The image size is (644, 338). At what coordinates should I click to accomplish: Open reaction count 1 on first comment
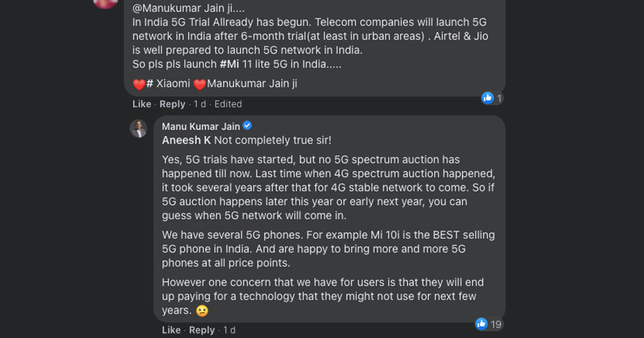pos(499,98)
